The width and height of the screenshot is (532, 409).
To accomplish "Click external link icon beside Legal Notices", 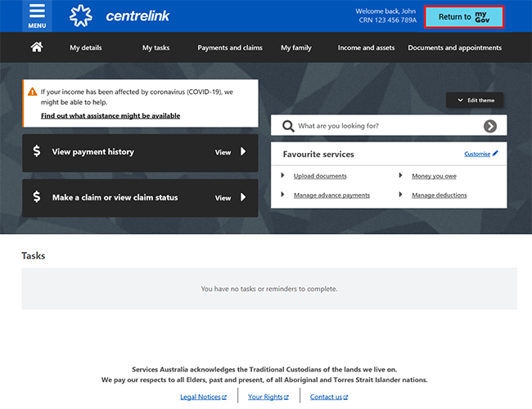I will point(224,397).
